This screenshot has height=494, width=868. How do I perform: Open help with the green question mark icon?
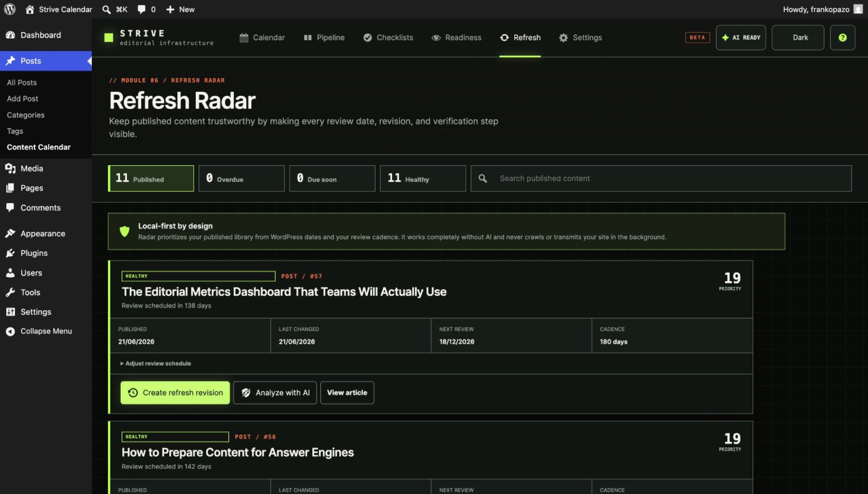tap(842, 38)
